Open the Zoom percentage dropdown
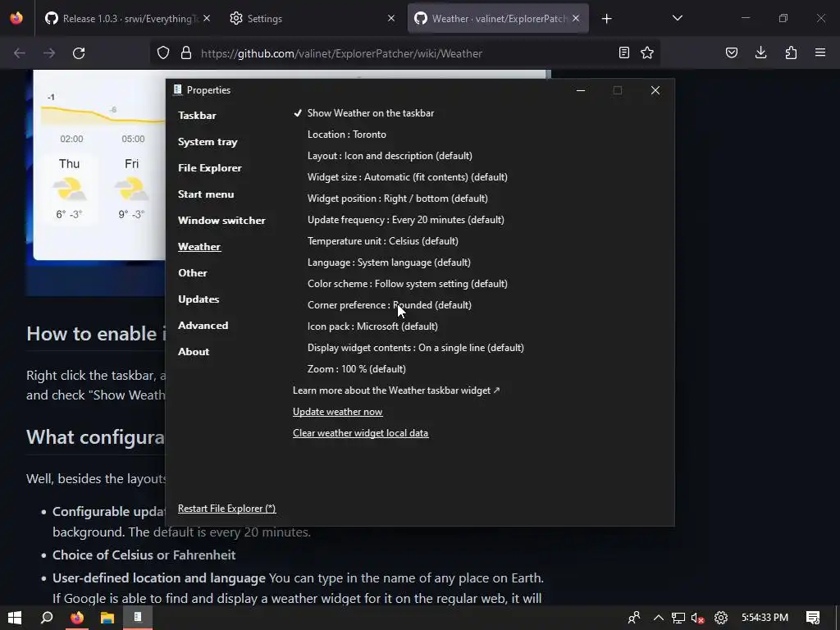This screenshot has height=630, width=840. (356, 369)
